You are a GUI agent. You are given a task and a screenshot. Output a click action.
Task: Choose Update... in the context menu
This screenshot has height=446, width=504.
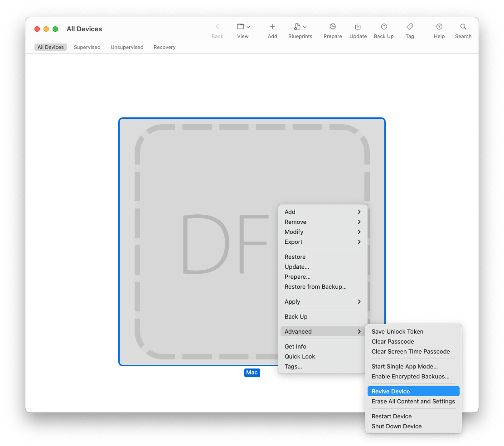point(323,267)
